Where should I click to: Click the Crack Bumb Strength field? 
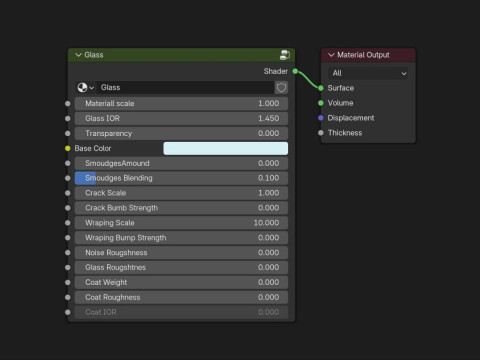point(181,208)
